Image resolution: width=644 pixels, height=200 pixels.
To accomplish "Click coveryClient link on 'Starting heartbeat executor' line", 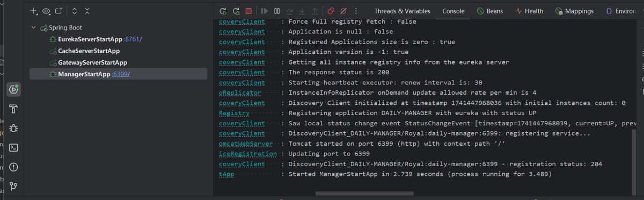I will [x=242, y=82].
